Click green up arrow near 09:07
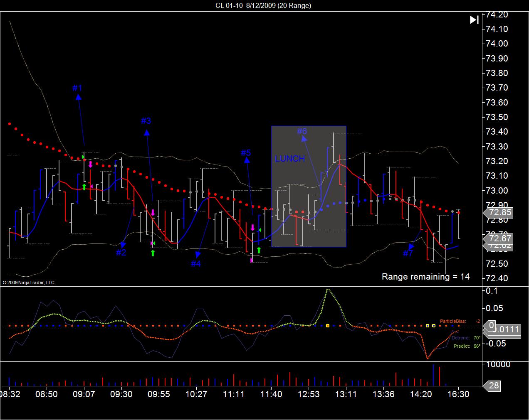The image size is (529, 420). 84,187
